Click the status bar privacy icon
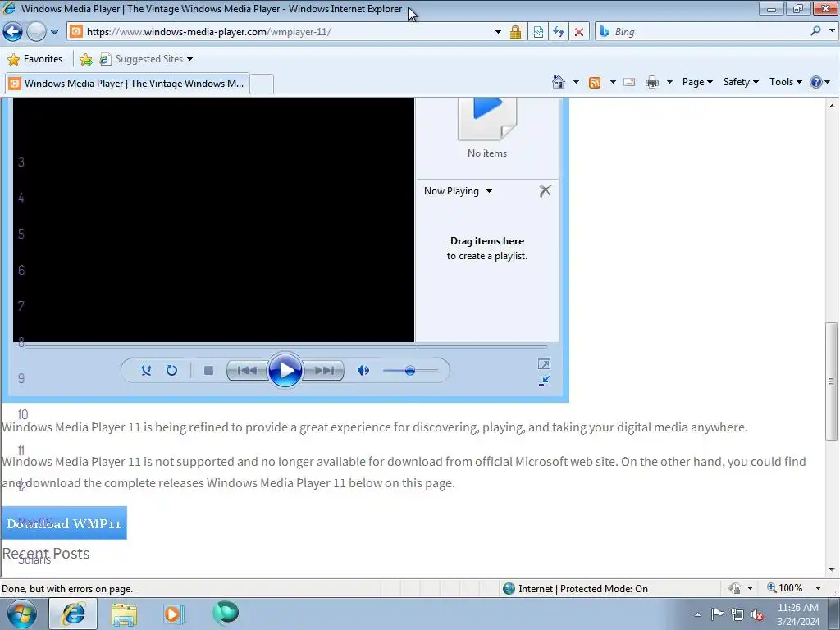Image resolution: width=840 pixels, height=630 pixels. coord(734,589)
